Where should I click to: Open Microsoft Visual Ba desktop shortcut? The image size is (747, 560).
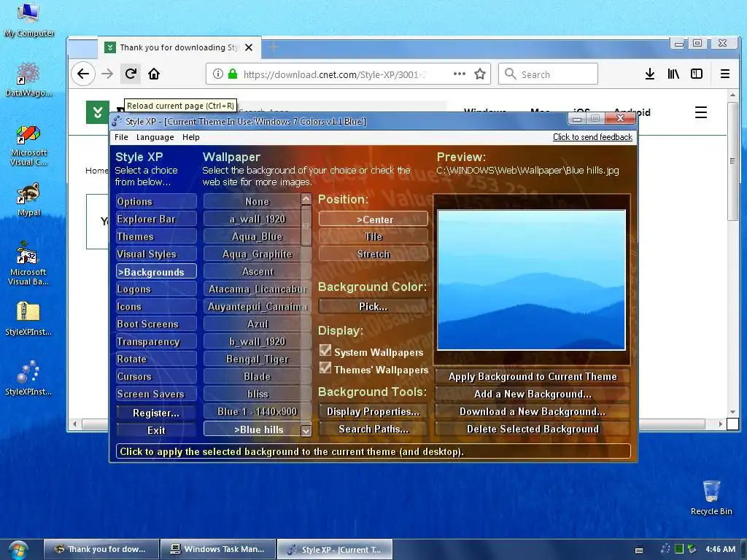pyautogui.click(x=28, y=263)
